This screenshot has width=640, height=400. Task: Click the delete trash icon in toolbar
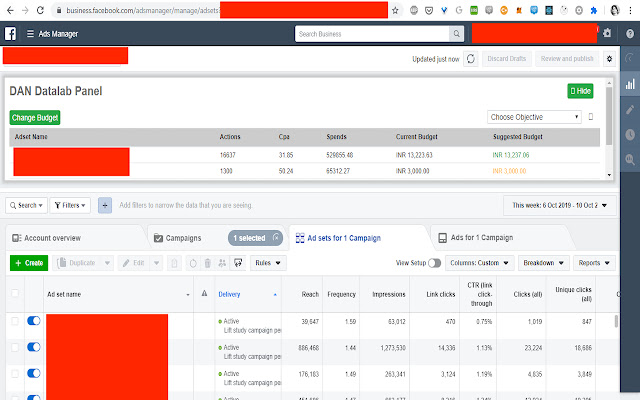click(x=207, y=263)
